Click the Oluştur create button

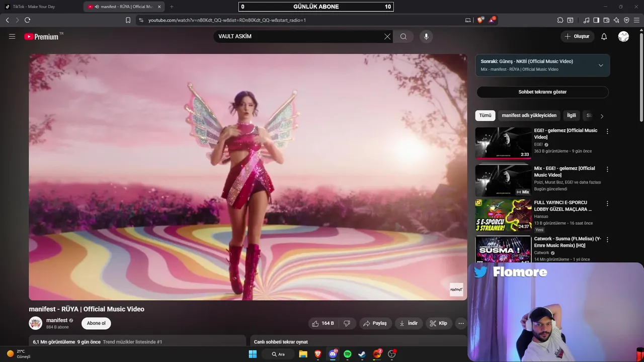coord(577,37)
